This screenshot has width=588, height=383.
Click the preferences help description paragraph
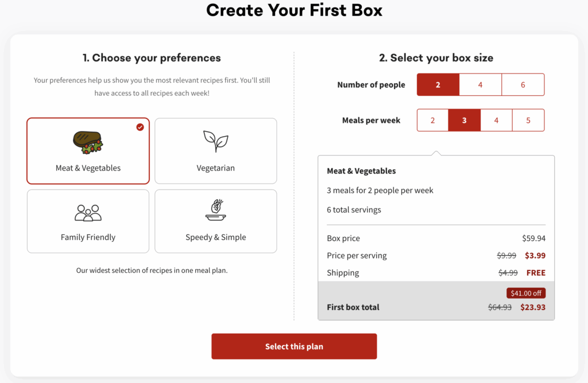click(x=152, y=87)
